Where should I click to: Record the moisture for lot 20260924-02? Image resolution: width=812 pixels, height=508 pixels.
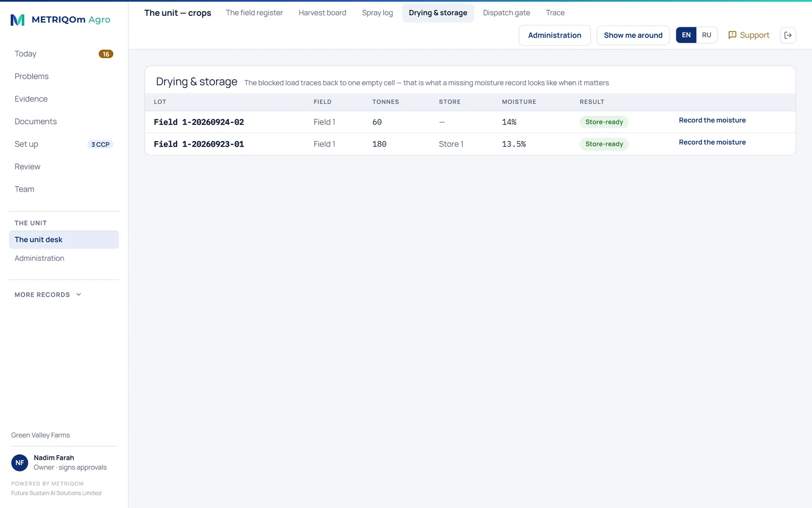coord(712,120)
